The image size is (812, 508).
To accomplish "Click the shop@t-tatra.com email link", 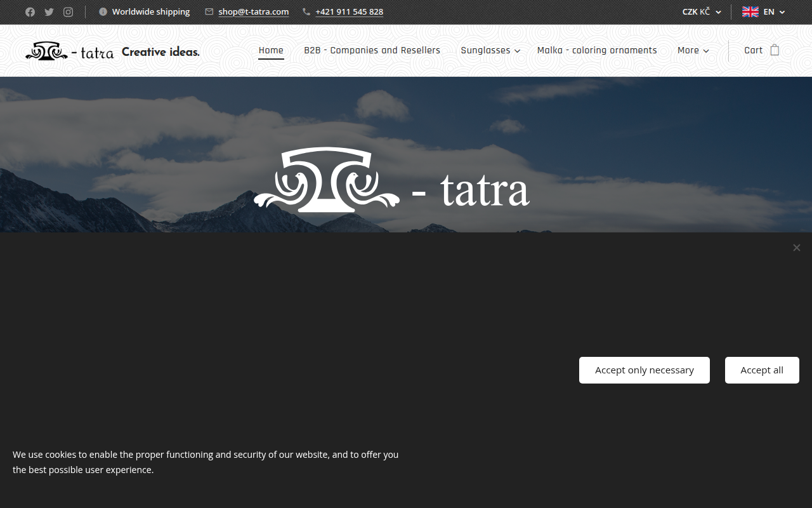I will (254, 11).
